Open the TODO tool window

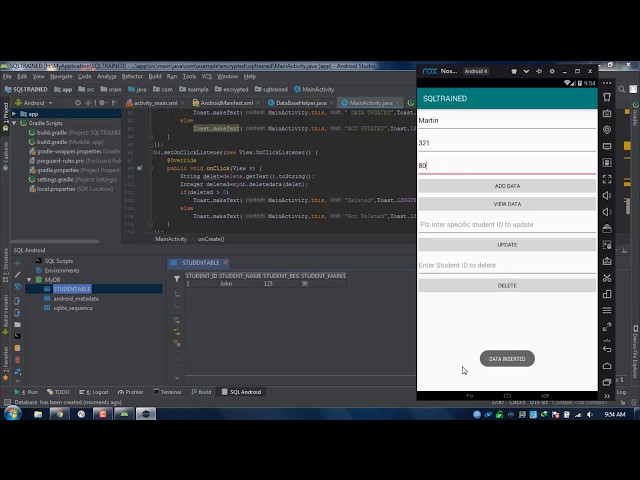58,392
